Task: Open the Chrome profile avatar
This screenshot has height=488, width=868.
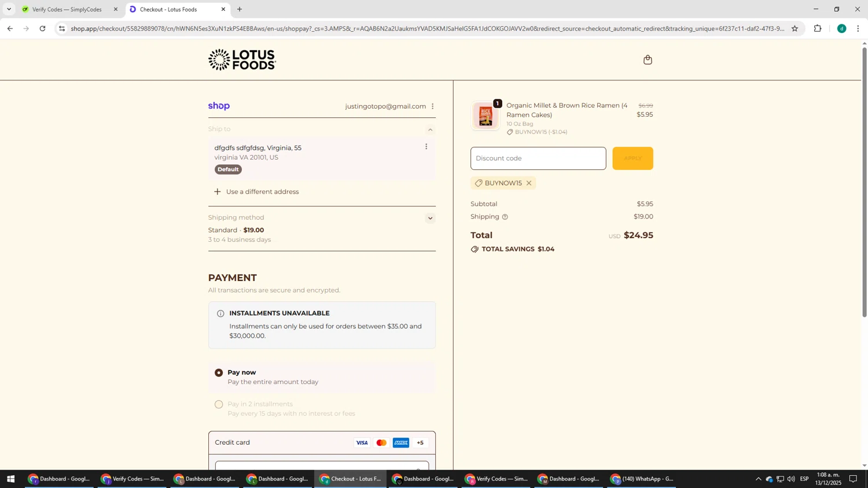Action: pos(841,28)
